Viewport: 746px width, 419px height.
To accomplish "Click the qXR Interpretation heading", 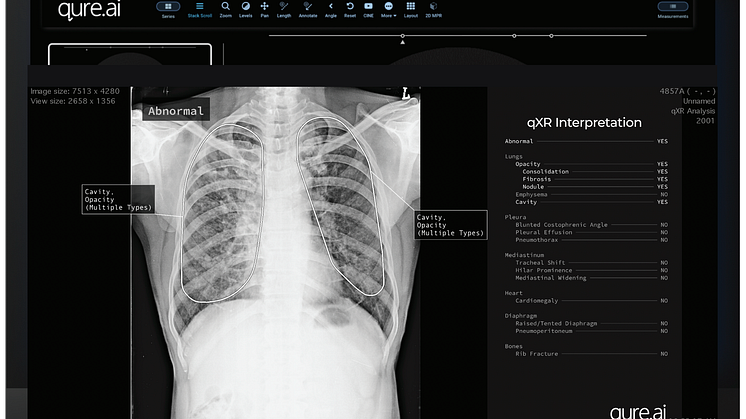I will coord(584,122).
